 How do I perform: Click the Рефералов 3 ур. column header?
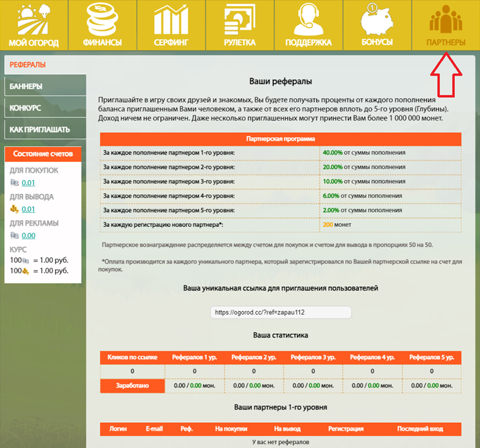click(313, 357)
